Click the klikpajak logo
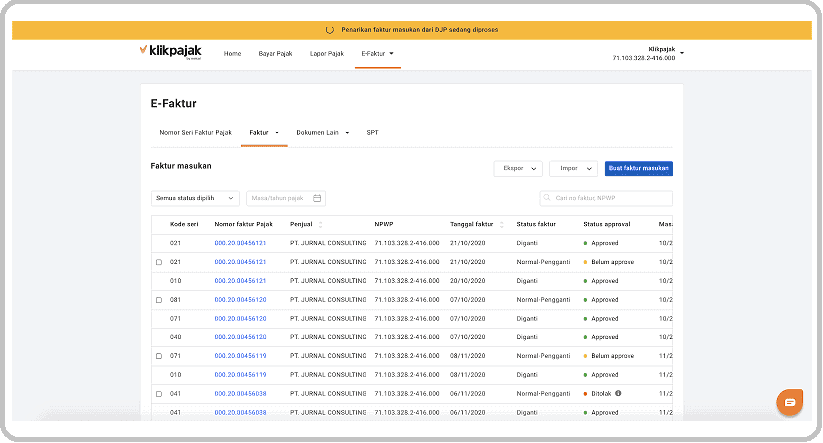Viewport: 823px width, 443px height. (170, 52)
